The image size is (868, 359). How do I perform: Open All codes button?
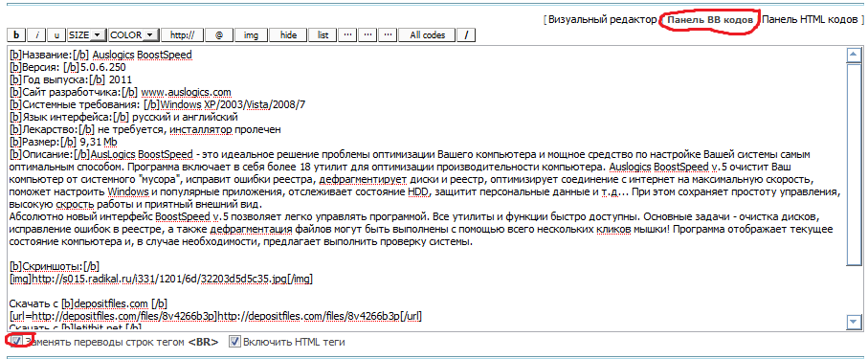(x=428, y=34)
